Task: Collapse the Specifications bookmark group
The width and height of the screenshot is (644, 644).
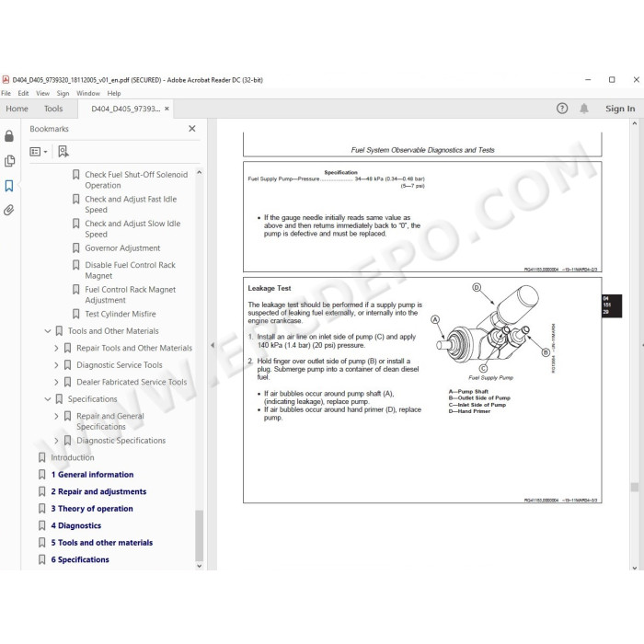Action: 48,399
